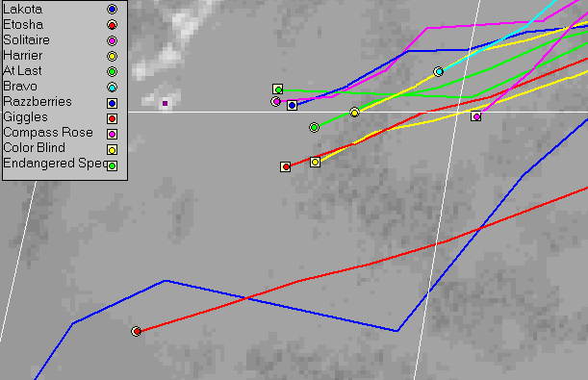Select the Compass Rose magenta square marker on map
This screenshot has width=588, height=380.
click(475, 116)
